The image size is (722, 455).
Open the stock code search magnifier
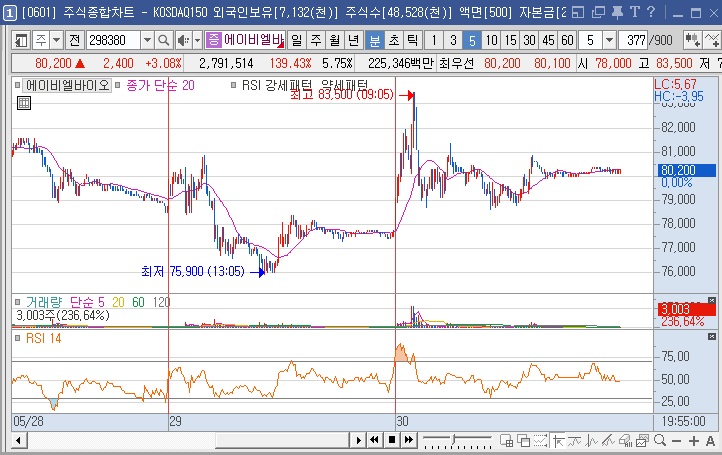click(x=163, y=41)
